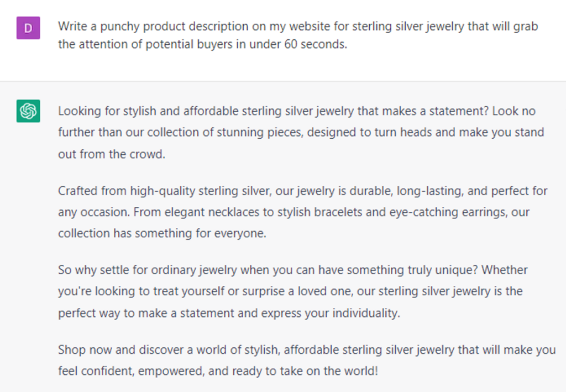
Task: Click the text 'out from the crowd.'
Action: coord(111,154)
